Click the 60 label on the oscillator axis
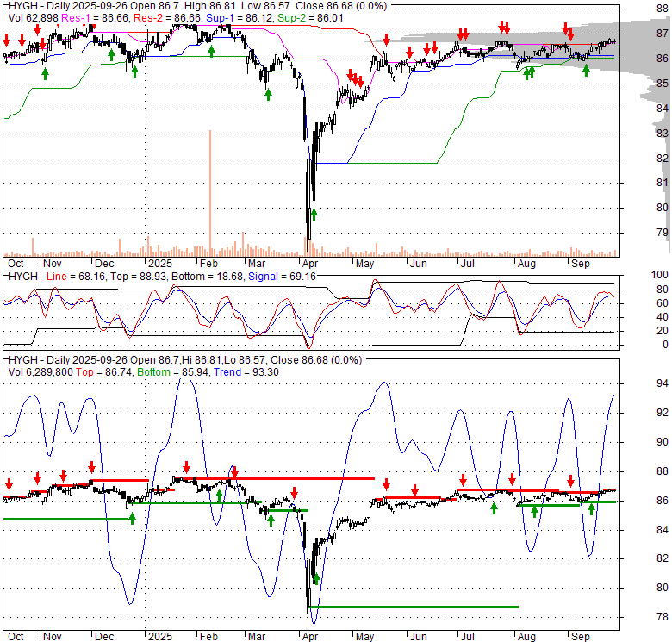 point(663,303)
